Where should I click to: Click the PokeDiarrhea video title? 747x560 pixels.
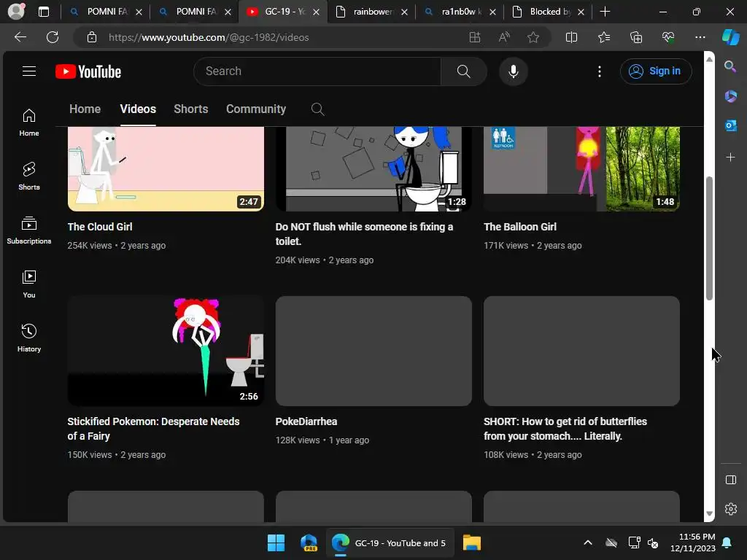(306, 421)
